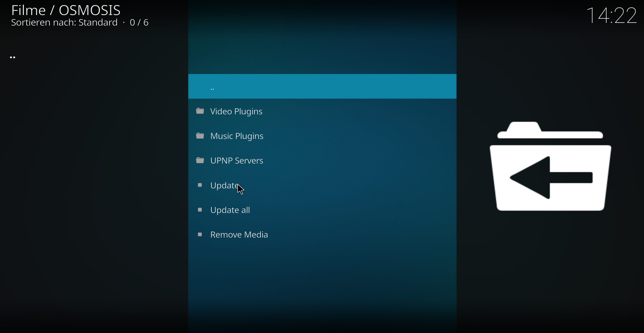This screenshot has width=644, height=333.
Task: Open the Video Plugins folder
Action: click(x=322, y=111)
